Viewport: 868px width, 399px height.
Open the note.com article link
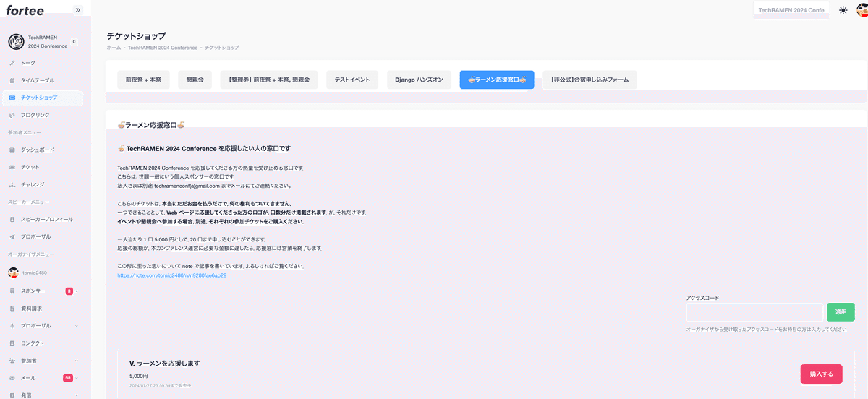172,275
